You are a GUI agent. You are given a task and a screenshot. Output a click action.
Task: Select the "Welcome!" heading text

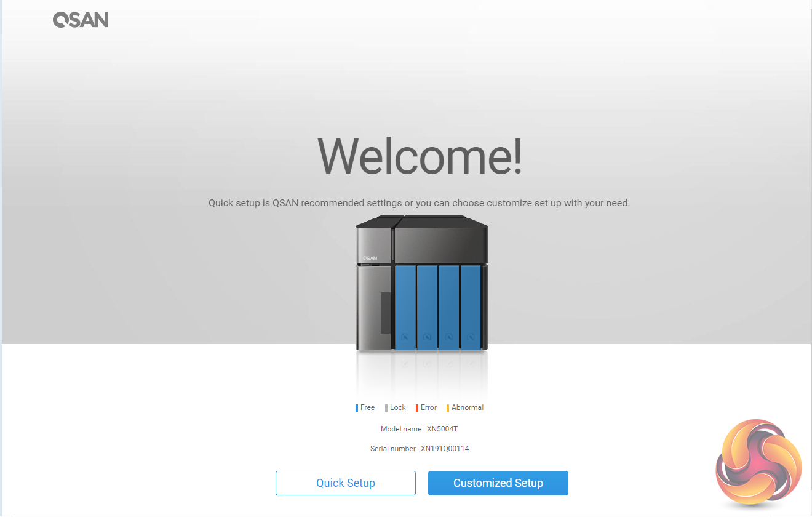[x=420, y=157]
